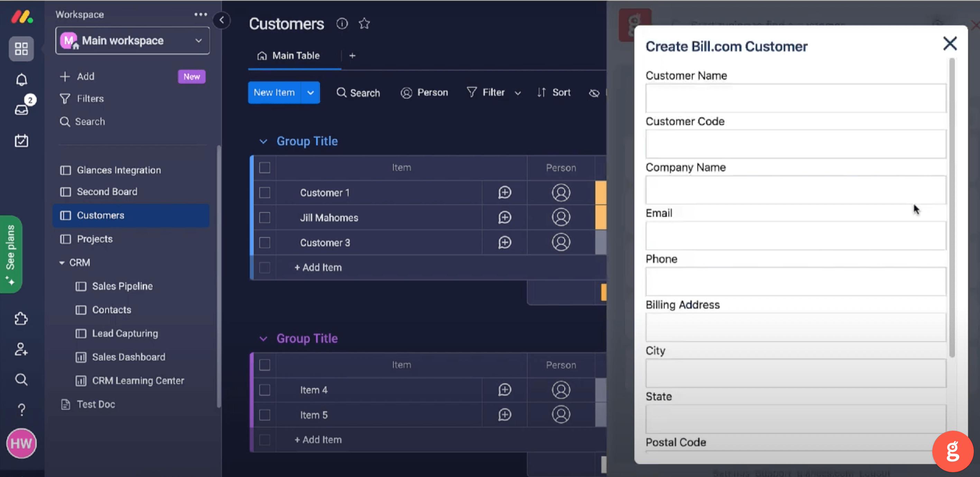
Task: Open invite members icon
Action: pyautogui.click(x=21, y=349)
